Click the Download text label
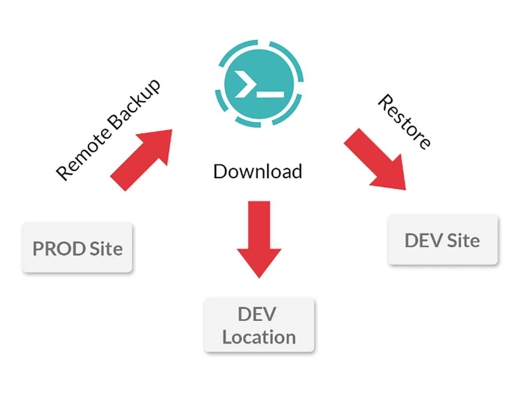The width and height of the screenshot is (532, 396). coord(258,171)
